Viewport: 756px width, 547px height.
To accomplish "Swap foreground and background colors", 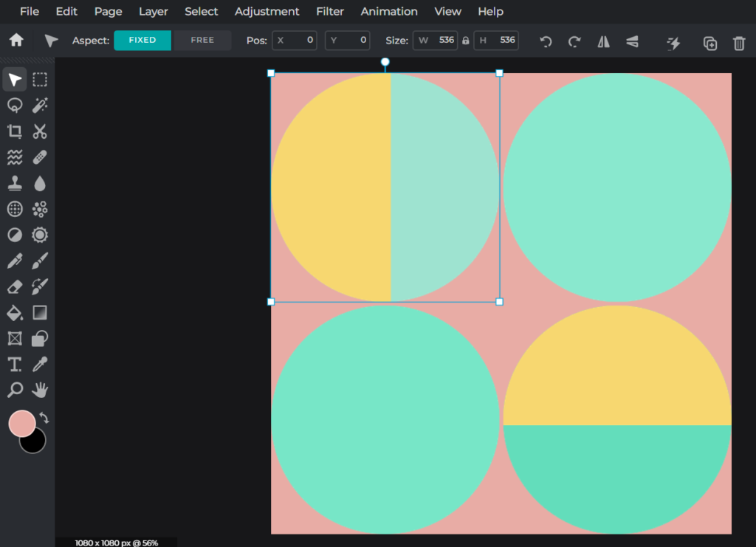I will 42,418.
